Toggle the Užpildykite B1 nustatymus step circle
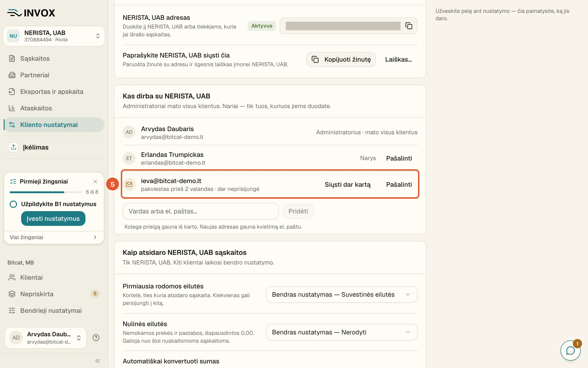Image resolution: width=588 pixels, height=368 pixels. click(13, 204)
